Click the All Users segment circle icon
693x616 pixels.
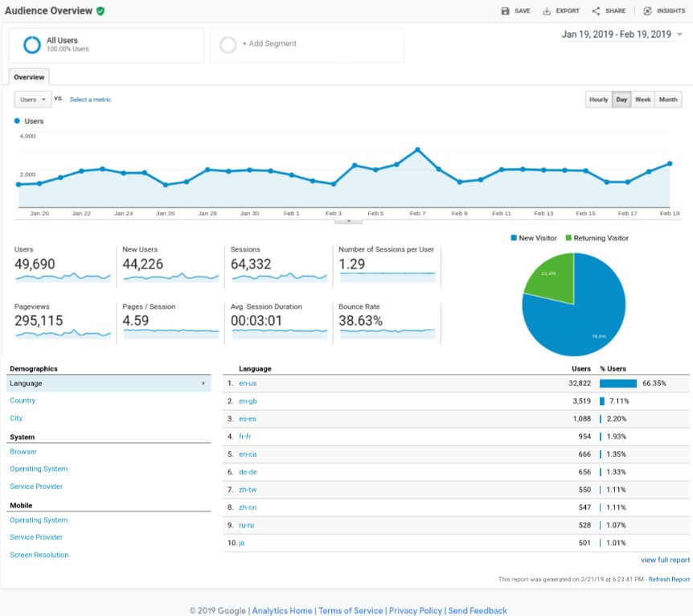pyautogui.click(x=32, y=45)
